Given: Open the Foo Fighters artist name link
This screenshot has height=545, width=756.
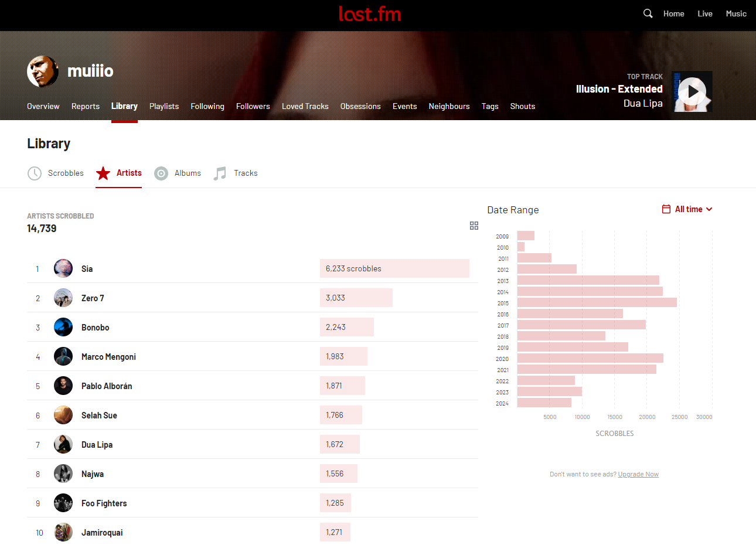Looking at the screenshot, I should [104, 503].
